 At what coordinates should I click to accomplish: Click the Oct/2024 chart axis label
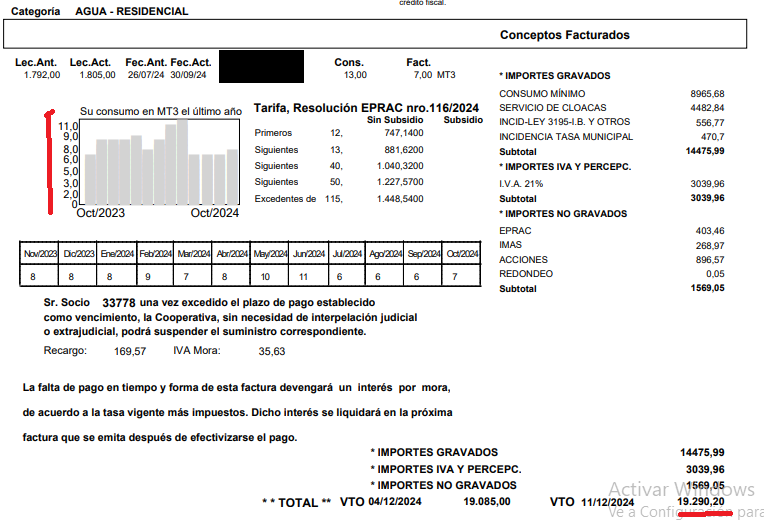click(215, 213)
